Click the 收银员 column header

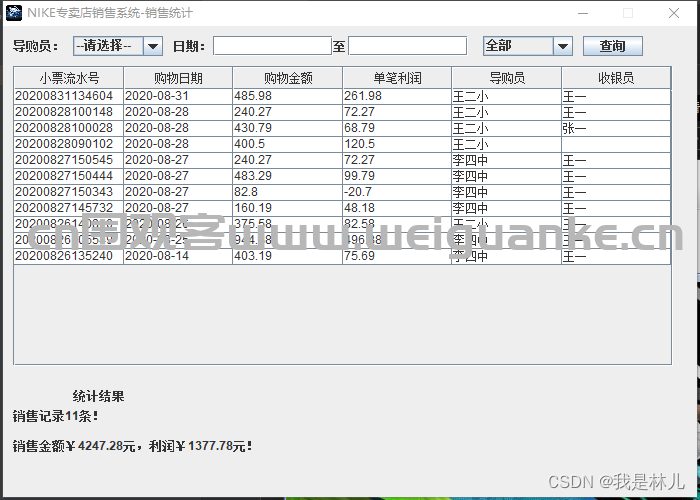pyautogui.click(x=616, y=78)
